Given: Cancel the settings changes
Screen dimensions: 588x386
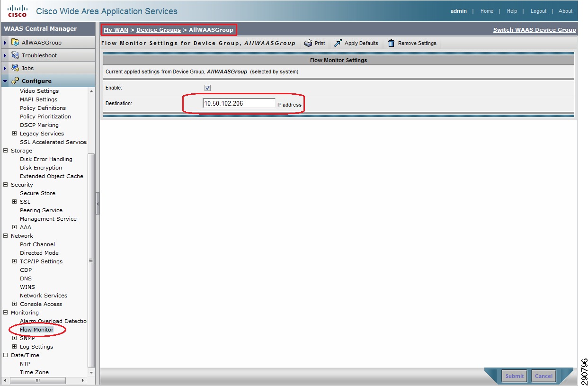Looking at the screenshot, I should (543, 376).
